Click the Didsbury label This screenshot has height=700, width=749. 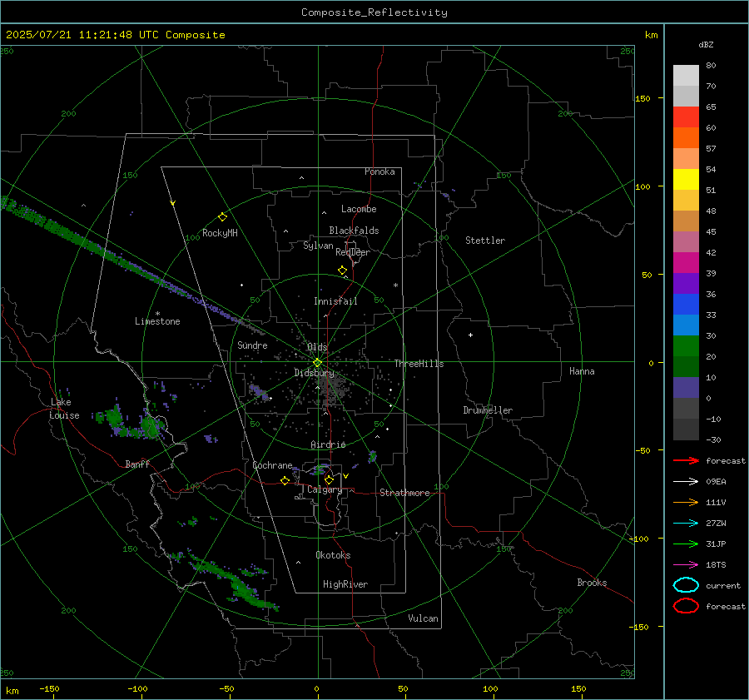tap(314, 373)
